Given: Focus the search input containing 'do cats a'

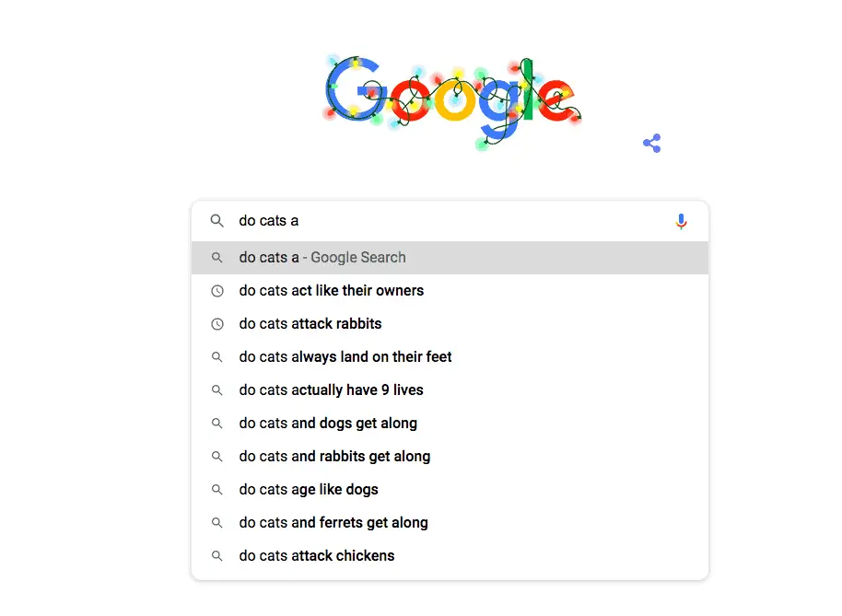Looking at the screenshot, I should pyautogui.click(x=451, y=221).
